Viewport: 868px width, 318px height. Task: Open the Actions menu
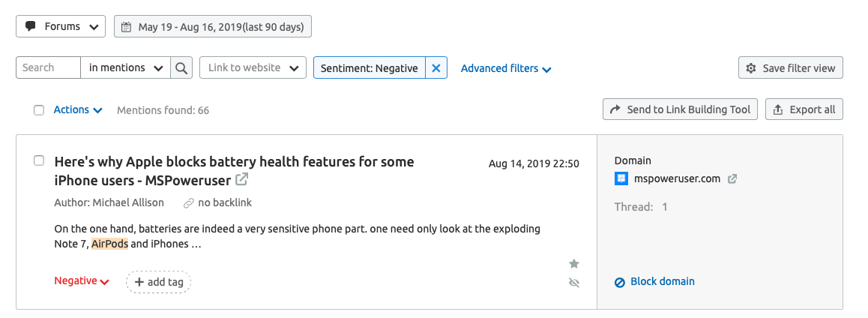pyautogui.click(x=78, y=109)
